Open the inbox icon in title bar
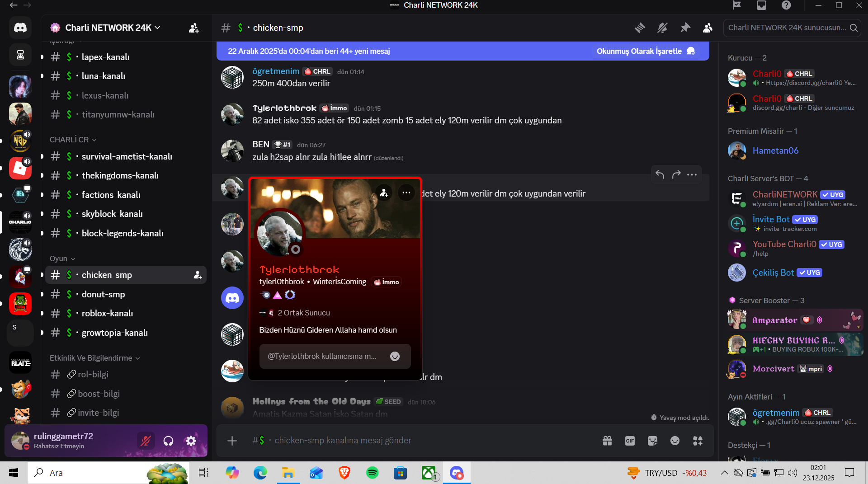 click(x=762, y=5)
